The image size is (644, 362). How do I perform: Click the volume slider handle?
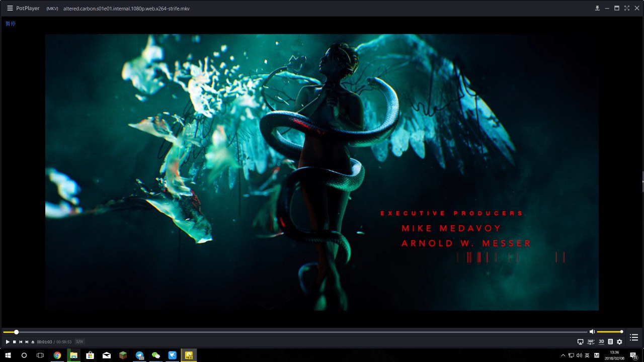621,332
